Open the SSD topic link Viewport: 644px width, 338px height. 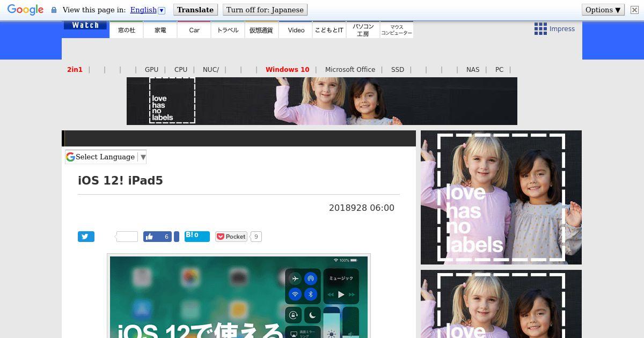pyautogui.click(x=398, y=69)
